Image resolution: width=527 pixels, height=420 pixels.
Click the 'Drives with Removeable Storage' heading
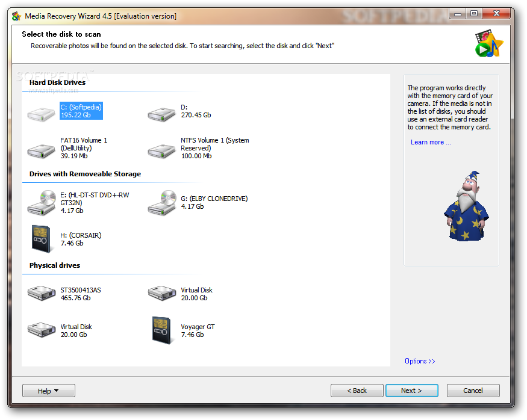85,174
